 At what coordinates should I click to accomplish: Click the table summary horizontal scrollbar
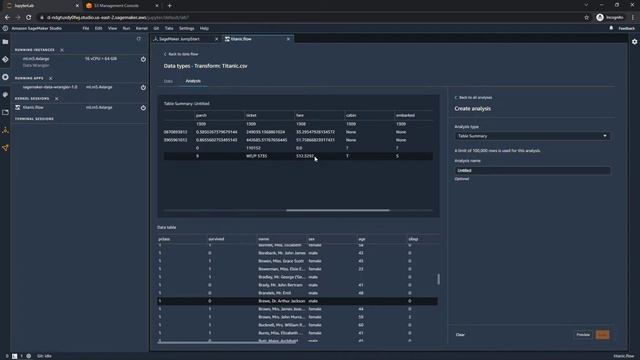[338, 210]
